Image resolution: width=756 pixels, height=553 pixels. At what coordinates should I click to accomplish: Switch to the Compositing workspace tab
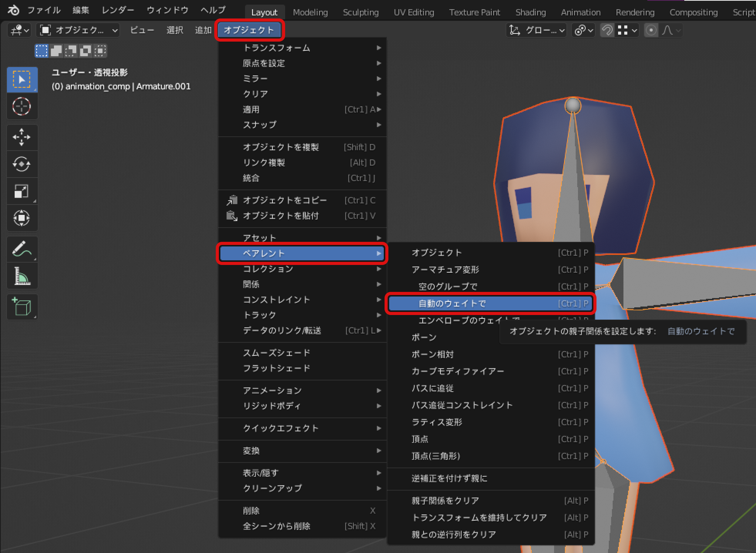[694, 12]
